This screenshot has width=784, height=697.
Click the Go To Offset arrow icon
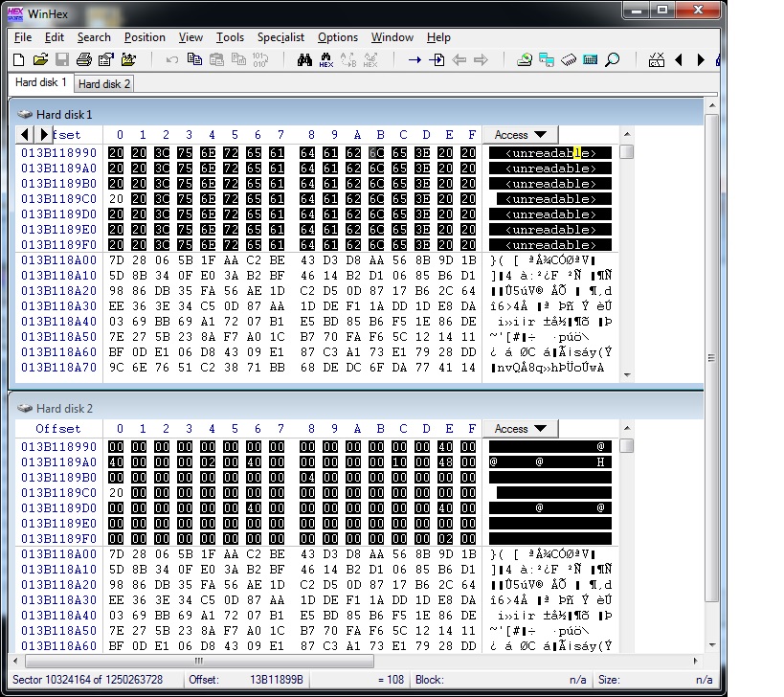(414, 58)
